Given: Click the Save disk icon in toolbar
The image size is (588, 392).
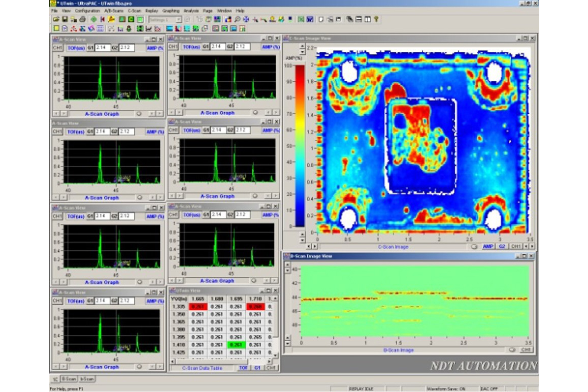Looking at the screenshot, I should coord(64,19).
